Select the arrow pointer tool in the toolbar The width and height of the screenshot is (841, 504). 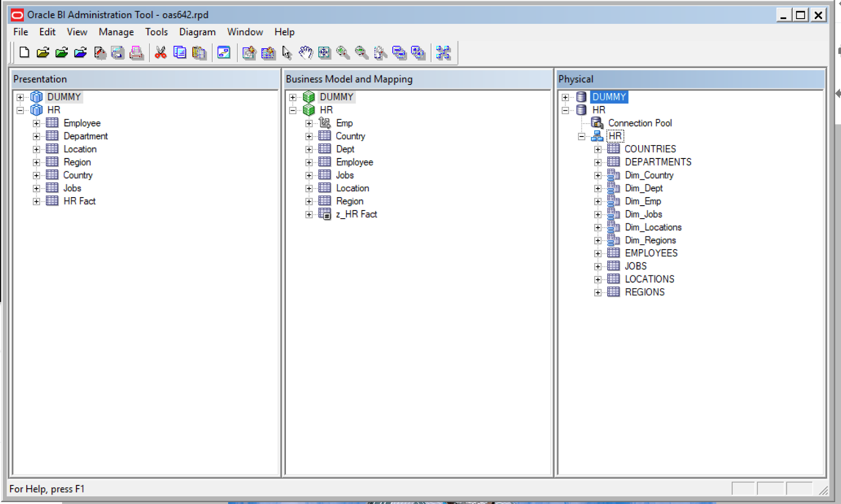(287, 52)
